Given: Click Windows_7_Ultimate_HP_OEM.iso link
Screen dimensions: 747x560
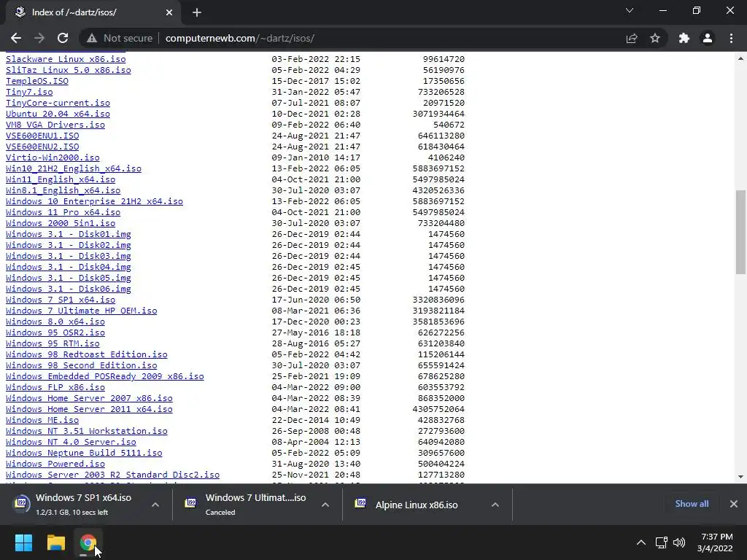Looking at the screenshot, I should point(82,311).
